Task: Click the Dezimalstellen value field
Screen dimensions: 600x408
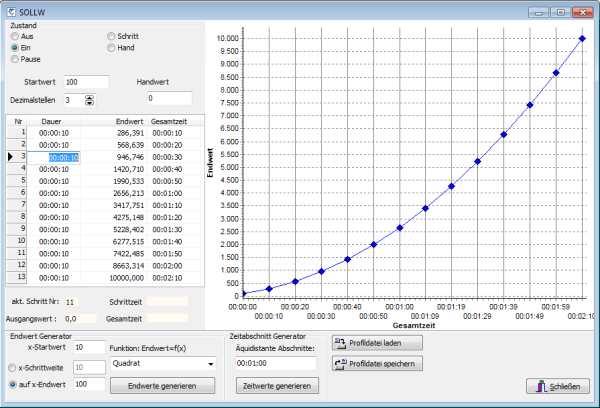Action: (x=74, y=100)
